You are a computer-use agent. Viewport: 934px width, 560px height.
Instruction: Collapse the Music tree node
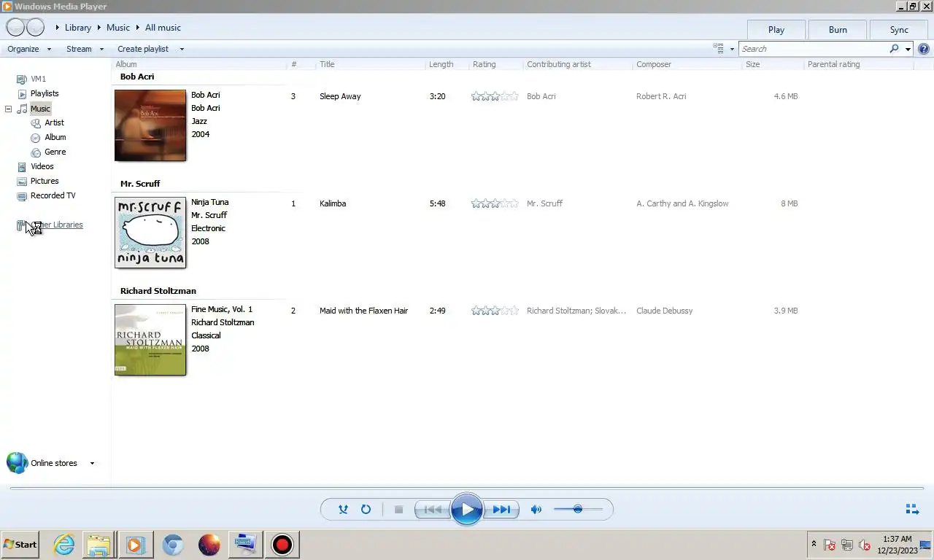[x=9, y=109]
